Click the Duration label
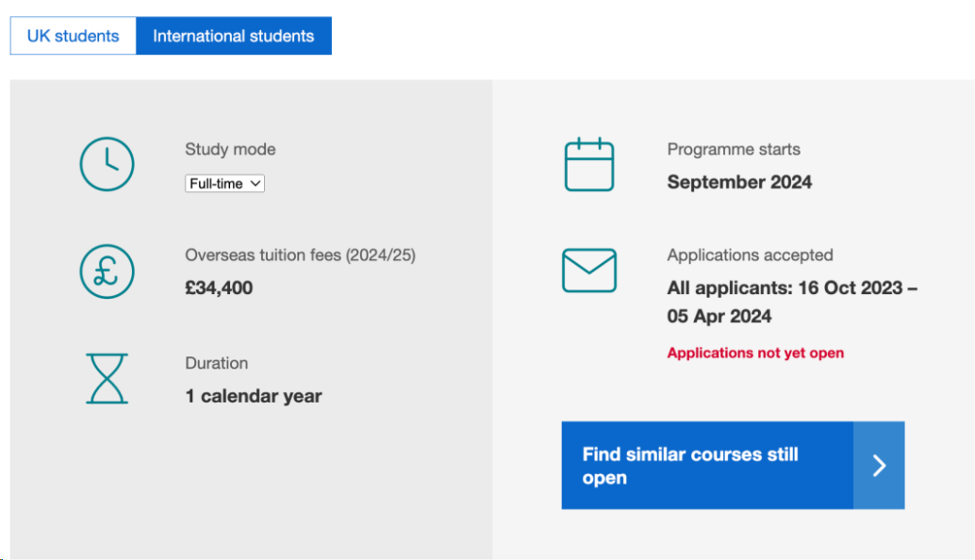Screen dimensions: 975x560 point(217,363)
